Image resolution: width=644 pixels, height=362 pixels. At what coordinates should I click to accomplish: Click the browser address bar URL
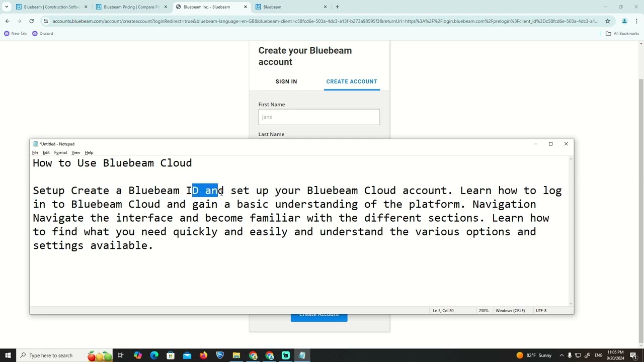[325, 21]
